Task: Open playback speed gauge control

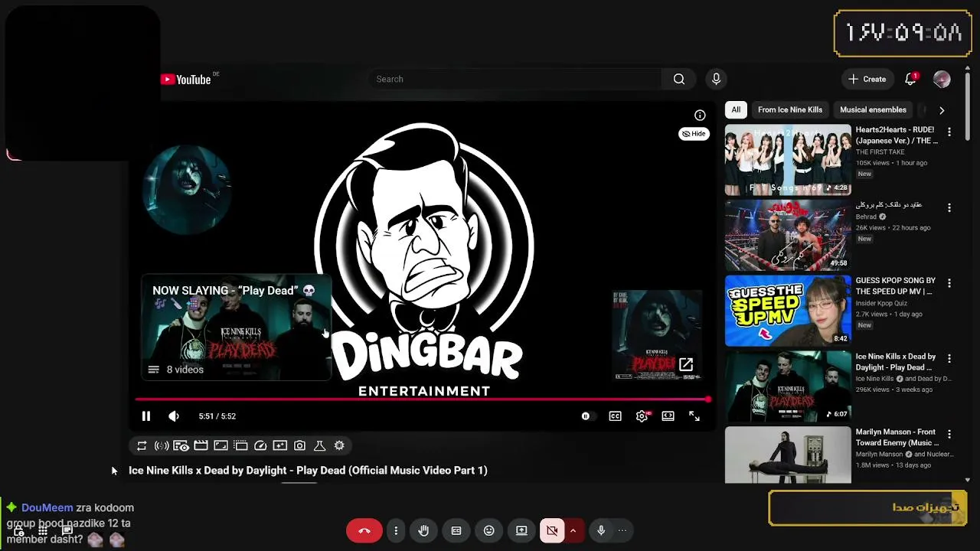Action: 260,445
